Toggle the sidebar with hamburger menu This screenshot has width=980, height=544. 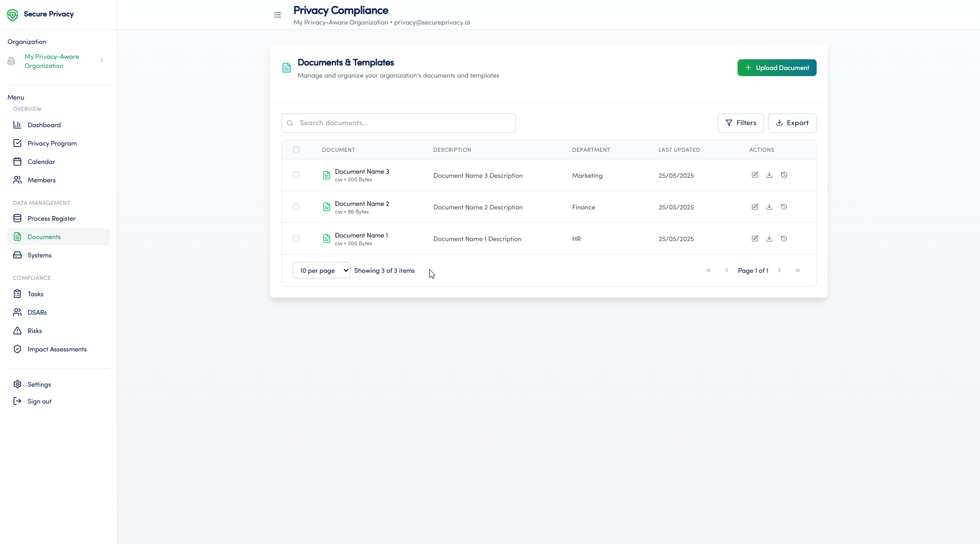pos(278,15)
